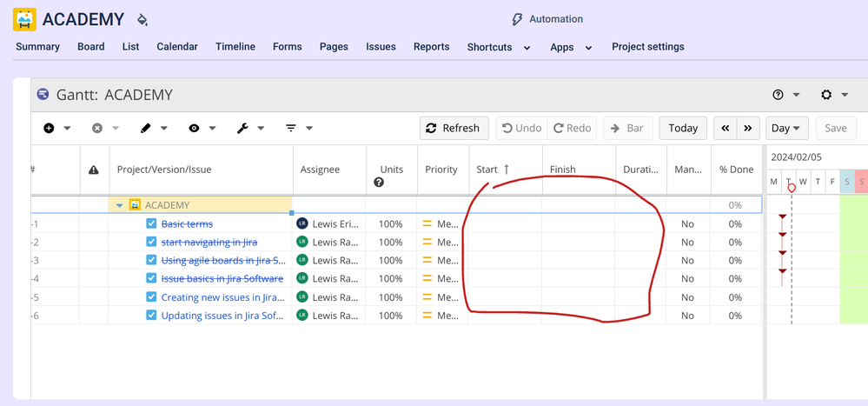868x406 pixels.
Task: Click the paint bucket icon beside ACADEMY title
Action: click(142, 21)
